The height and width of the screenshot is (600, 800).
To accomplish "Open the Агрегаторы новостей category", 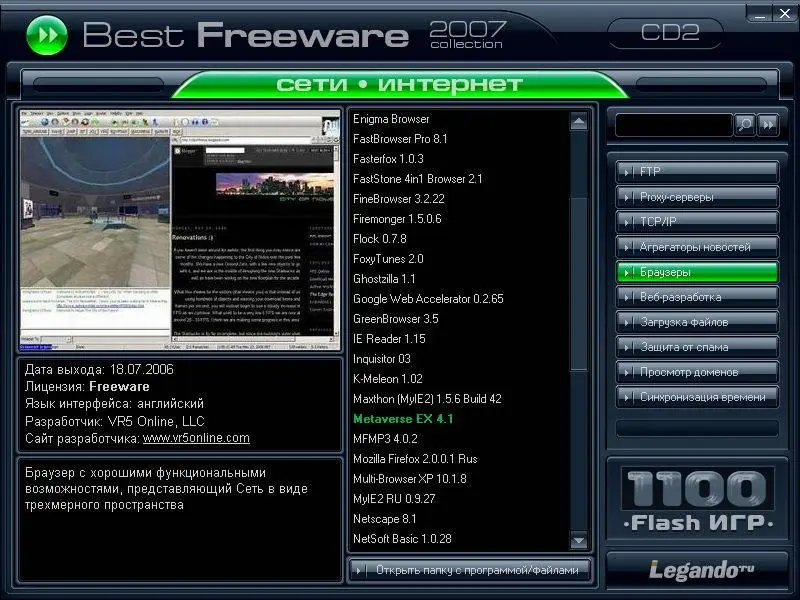I will point(697,247).
